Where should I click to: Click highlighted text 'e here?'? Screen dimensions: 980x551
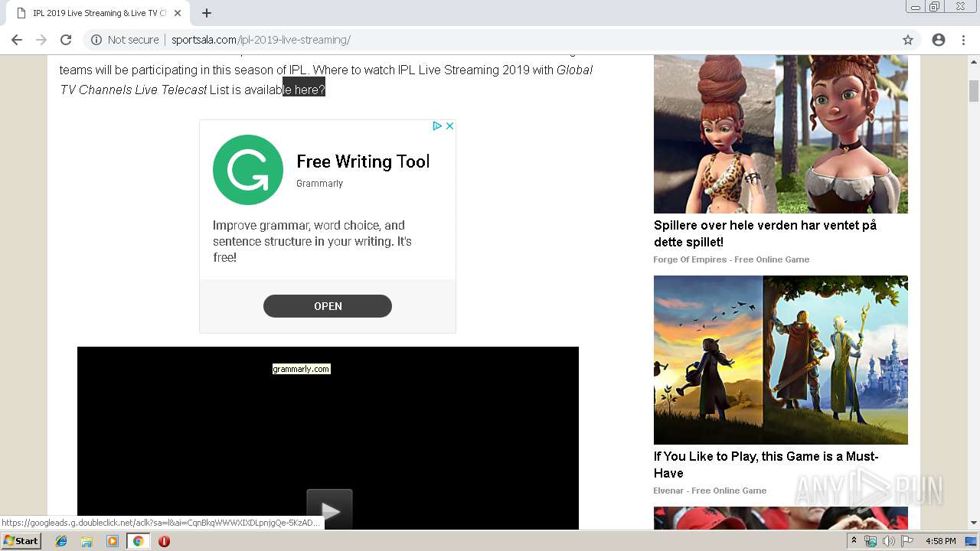click(x=304, y=90)
